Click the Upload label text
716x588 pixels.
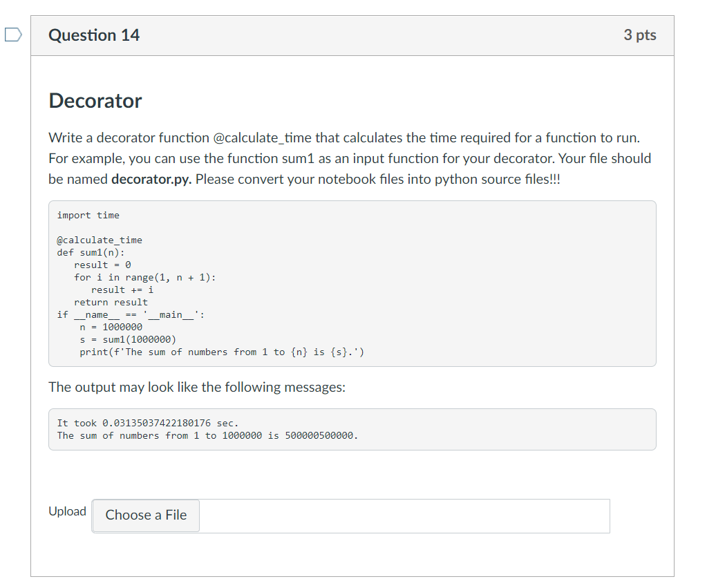pyautogui.click(x=67, y=511)
